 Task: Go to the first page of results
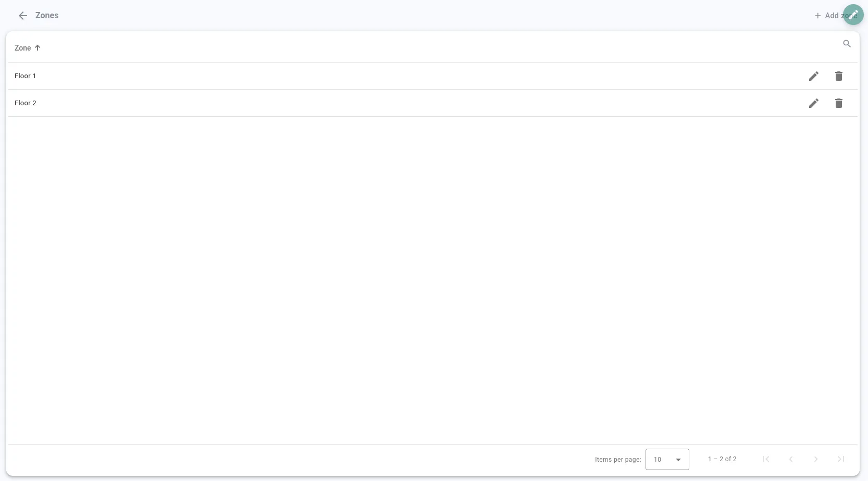pos(766,459)
